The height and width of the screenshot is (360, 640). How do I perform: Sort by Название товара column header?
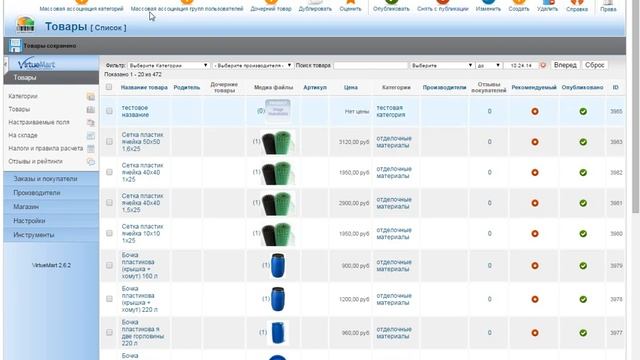coord(144,87)
